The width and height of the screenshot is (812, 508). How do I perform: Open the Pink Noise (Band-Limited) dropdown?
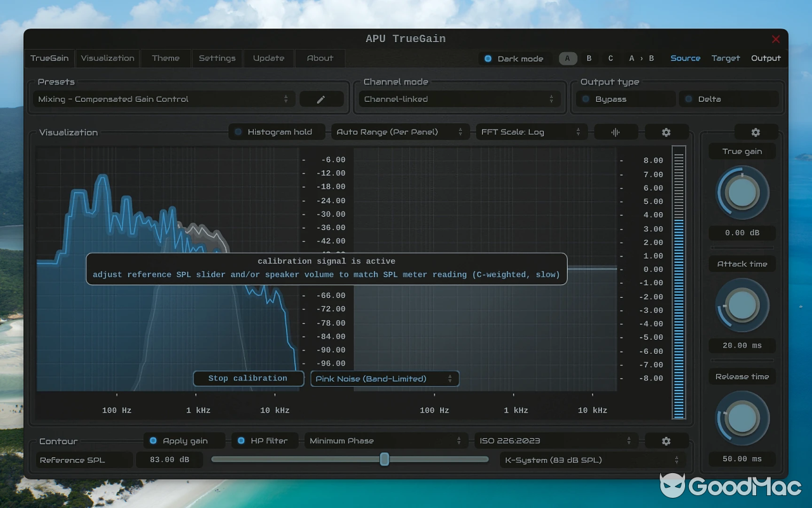(x=384, y=378)
